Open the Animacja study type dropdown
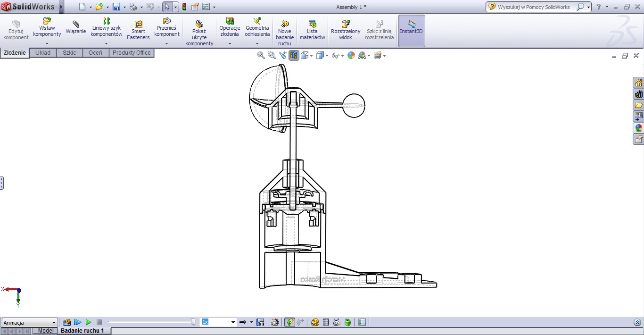The width and height of the screenshot is (644, 335). click(55, 322)
